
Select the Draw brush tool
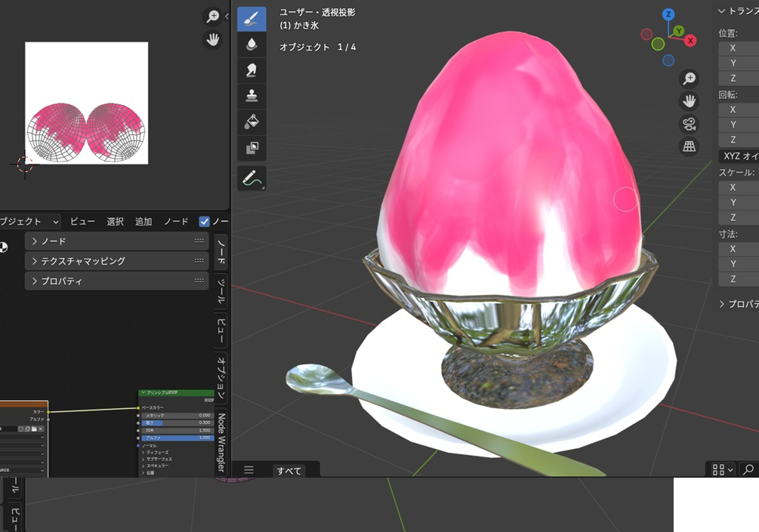(x=251, y=19)
